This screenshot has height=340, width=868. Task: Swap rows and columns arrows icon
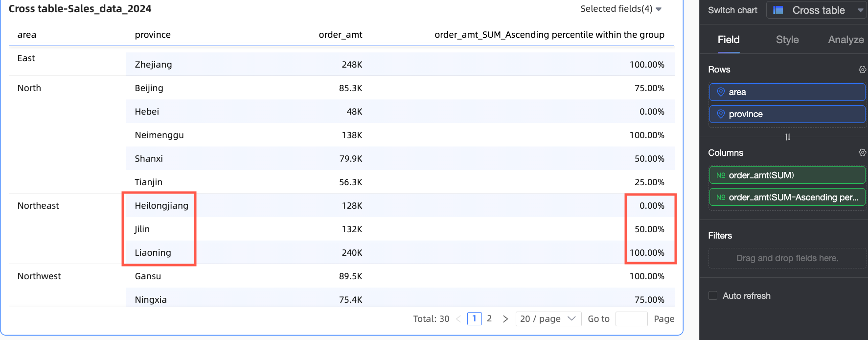click(787, 137)
